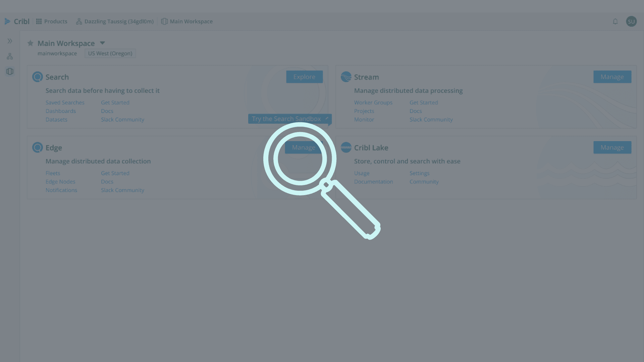Click the Cribl logo in header

pyautogui.click(x=17, y=21)
